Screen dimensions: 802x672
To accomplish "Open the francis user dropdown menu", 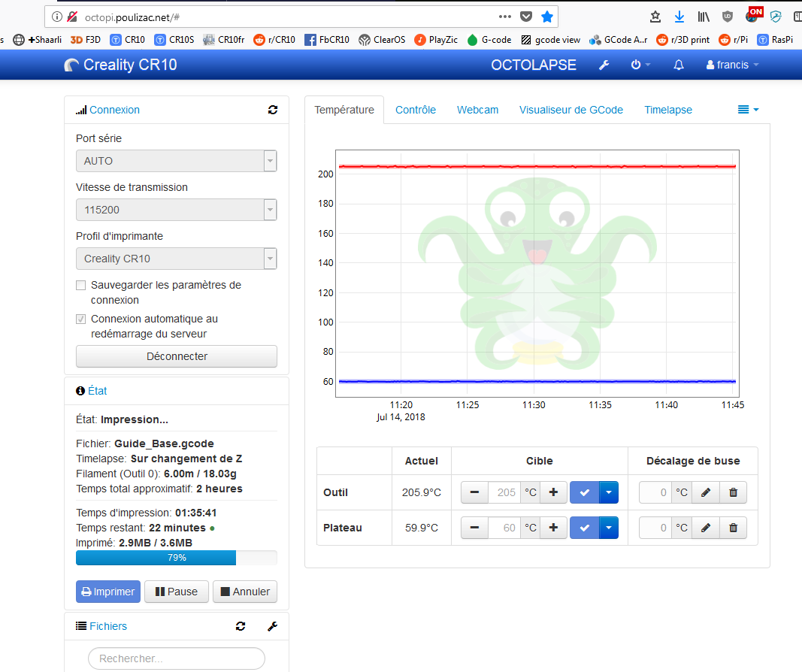I will (x=732, y=65).
